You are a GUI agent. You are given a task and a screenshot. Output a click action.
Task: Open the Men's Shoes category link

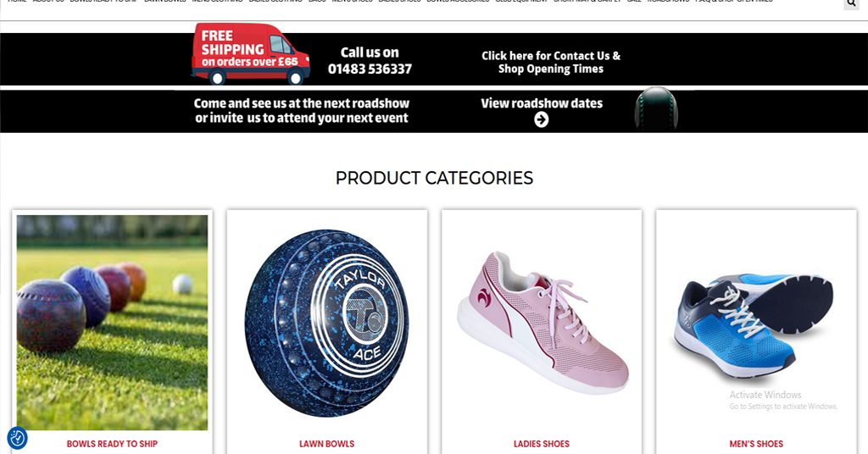point(756,444)
